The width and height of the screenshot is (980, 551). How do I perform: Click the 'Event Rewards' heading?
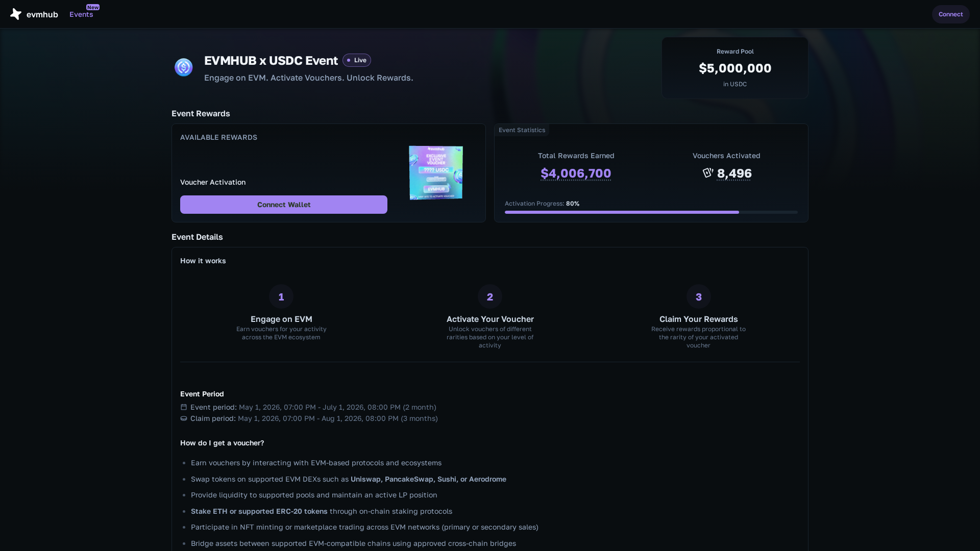tap(201, 114)
